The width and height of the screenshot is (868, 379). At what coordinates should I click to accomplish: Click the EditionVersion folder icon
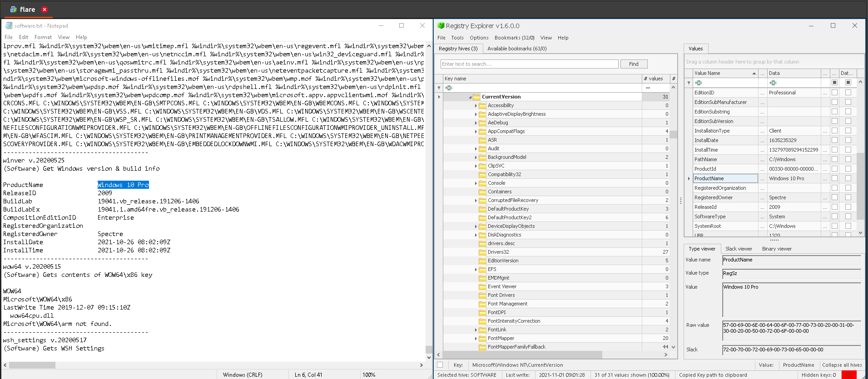[482, 261]
